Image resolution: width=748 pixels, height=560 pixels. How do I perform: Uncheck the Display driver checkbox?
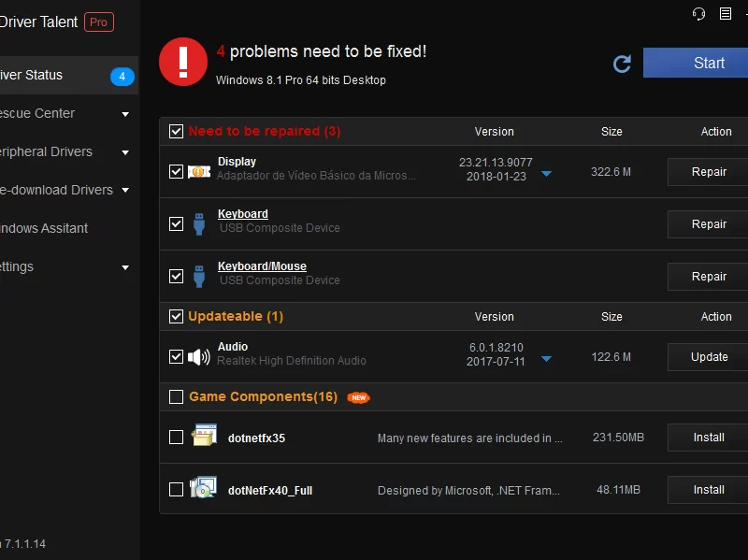pos(176,172)
